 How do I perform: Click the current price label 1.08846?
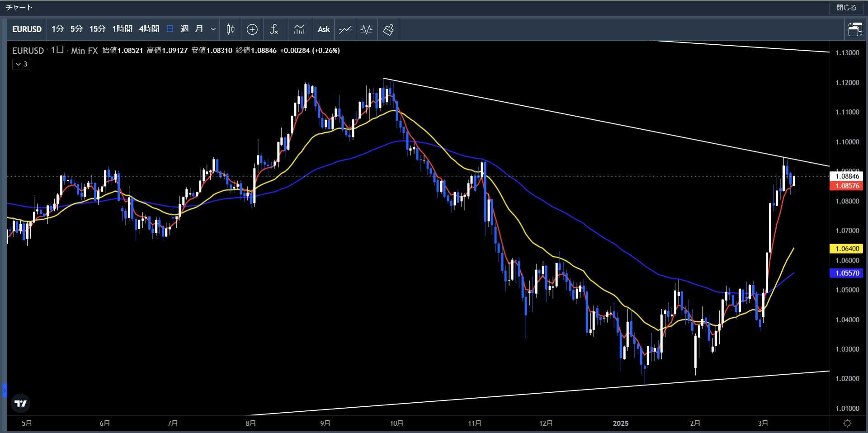pyautogui.click(x=847, y=176)
